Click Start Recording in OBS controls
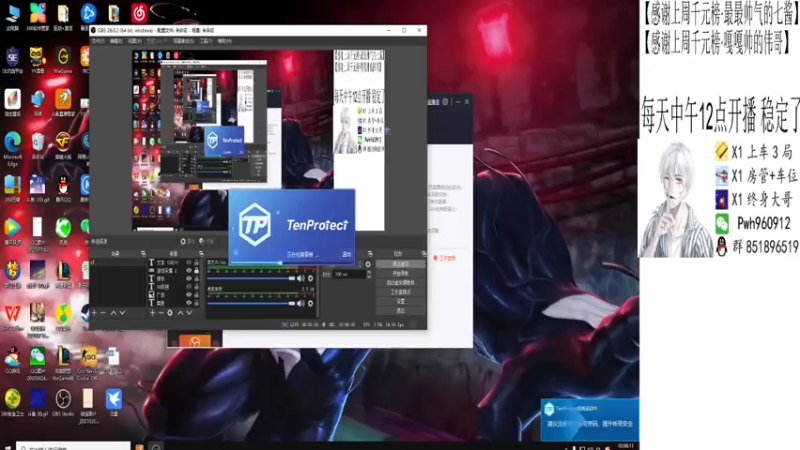 pos(401,273)
